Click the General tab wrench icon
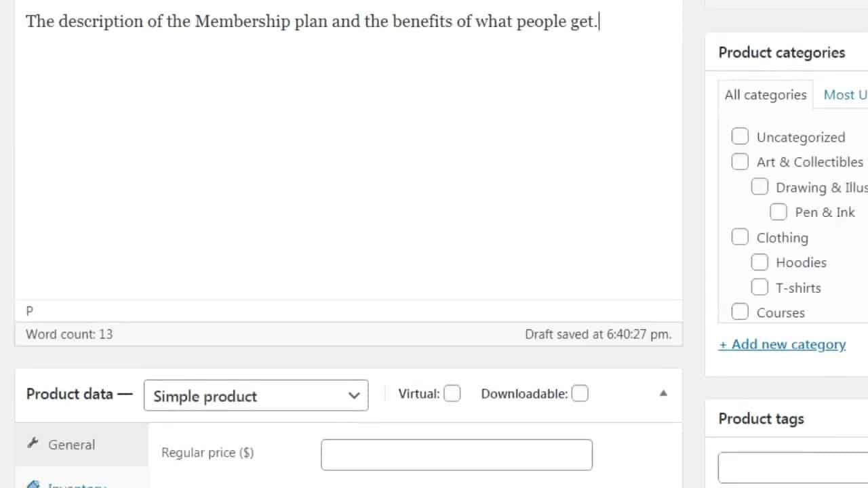868x488 pixels. [32, 444]
